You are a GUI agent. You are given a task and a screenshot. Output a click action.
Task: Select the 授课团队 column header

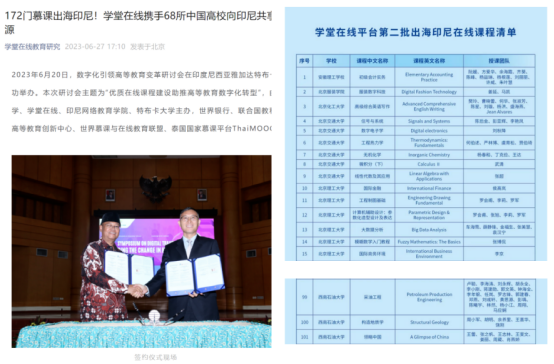pyautogui.click(x=499, y=61)
